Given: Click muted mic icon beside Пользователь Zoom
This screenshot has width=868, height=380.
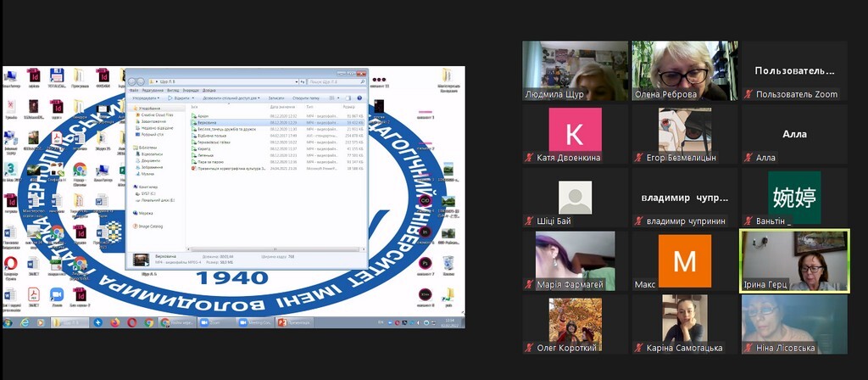Looking at the screenshot, I should pos(748,95).
